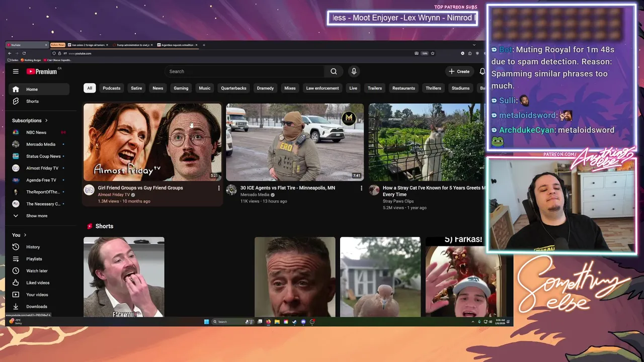The height and width of the screenshot is (362, 644).
Task: Reload the page in the browser
Action: tap(24, 53)
